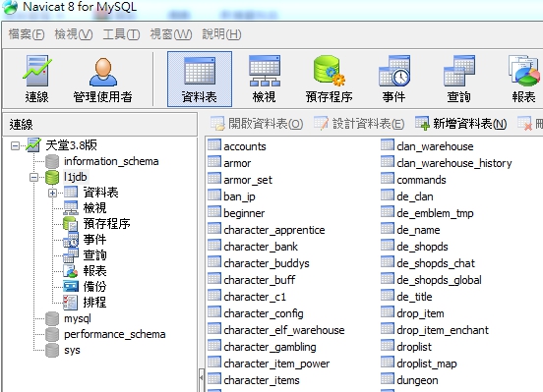Click the 連線 panel header
This screenshot has height=392, width=543.
point(100,124)
